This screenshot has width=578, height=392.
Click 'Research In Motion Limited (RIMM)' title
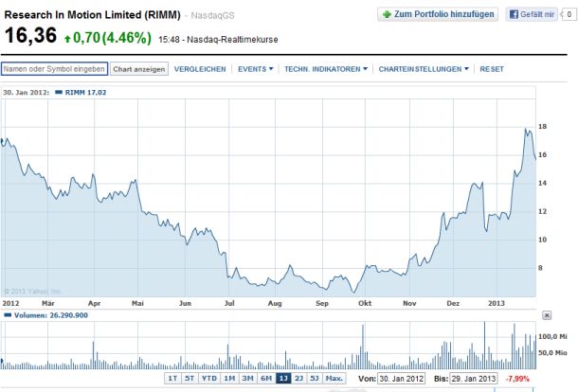[x=92, y=15]
